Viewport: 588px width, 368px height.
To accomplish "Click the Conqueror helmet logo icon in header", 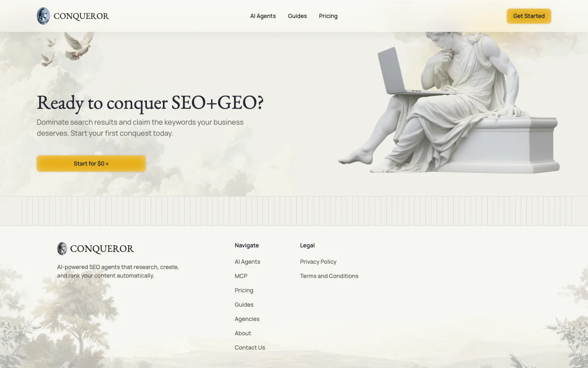I will coord(43,16).
